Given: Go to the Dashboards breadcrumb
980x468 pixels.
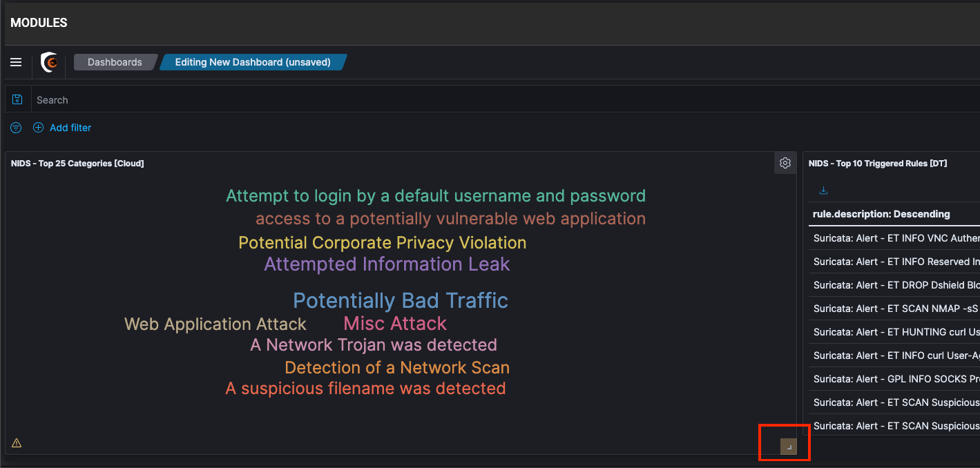Looking at the screenshot, I should tap(115, 62).
